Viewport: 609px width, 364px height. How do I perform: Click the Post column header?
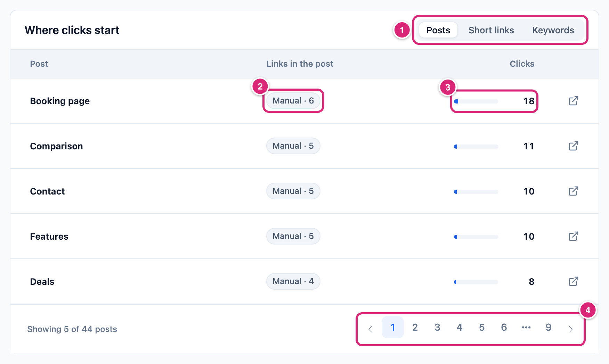pyautogui.click(x=39, y=64)
